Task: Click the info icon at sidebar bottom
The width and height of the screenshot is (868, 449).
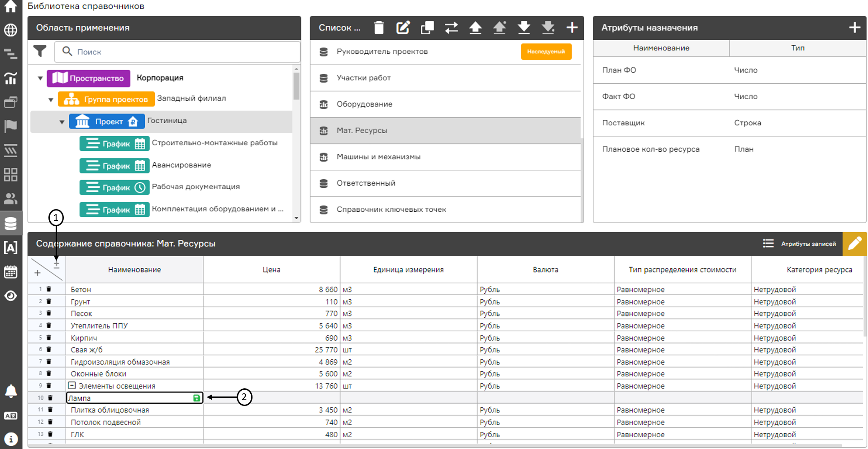Action: [x=10, y=439]
